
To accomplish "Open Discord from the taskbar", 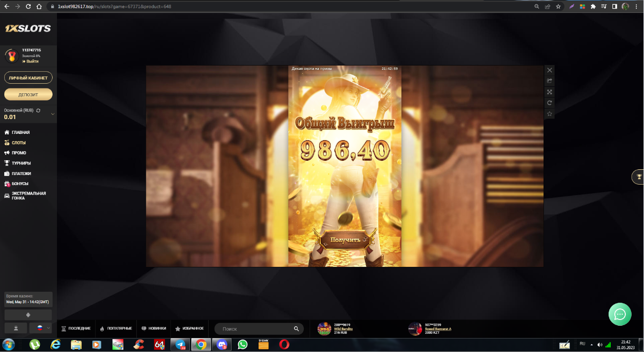I will (x=222, y=344).
